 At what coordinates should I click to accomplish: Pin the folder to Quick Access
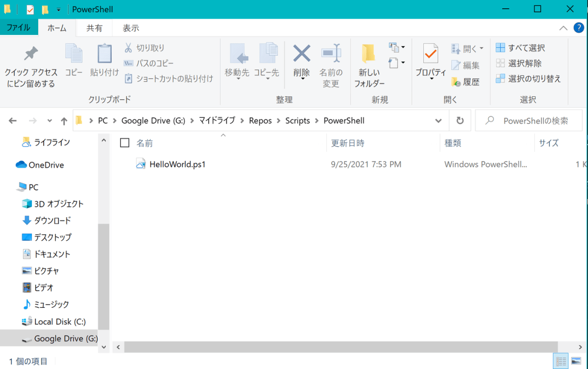[31, 67]
